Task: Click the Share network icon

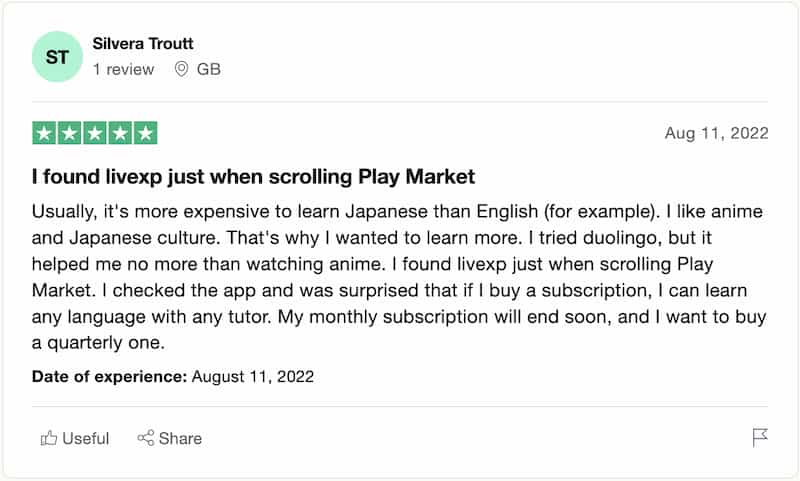Action: (x=145, y=438)
